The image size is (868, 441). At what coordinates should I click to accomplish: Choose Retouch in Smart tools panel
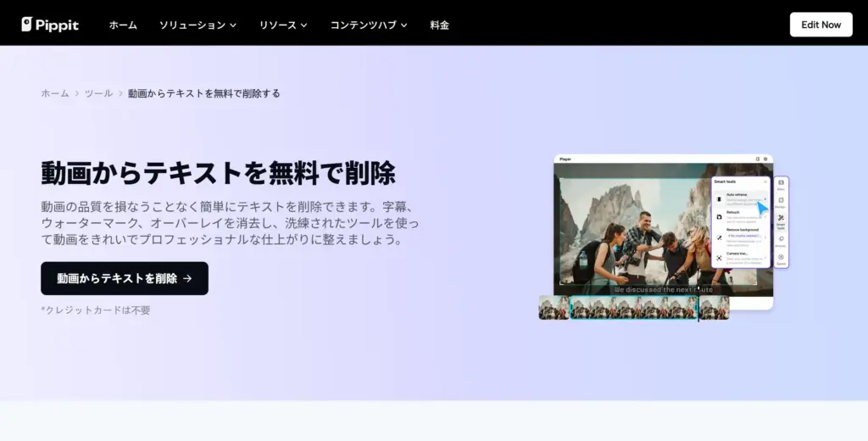[x=740, y=216]
